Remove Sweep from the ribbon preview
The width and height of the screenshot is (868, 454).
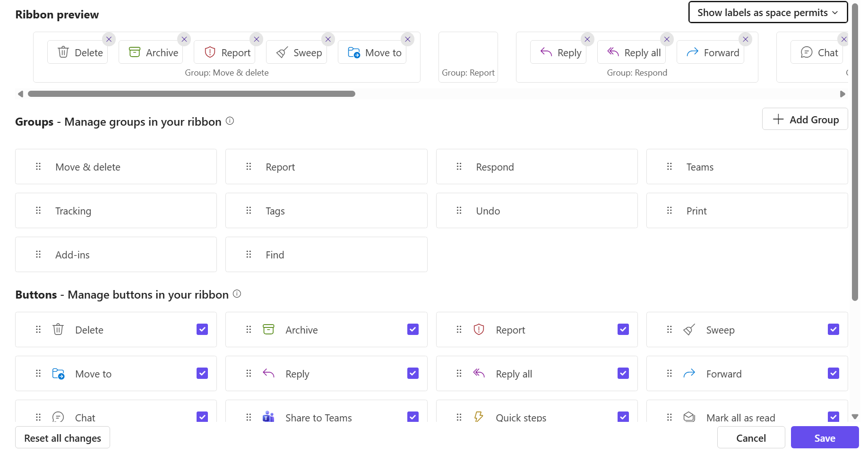pyautogui.click(x=328, y=39)
